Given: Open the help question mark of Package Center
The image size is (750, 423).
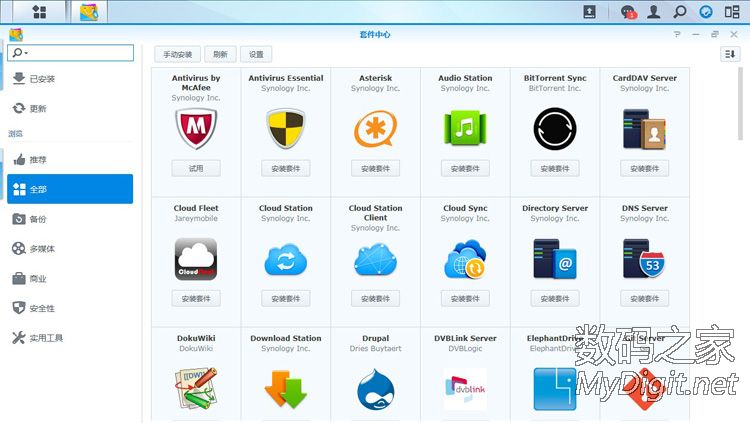Looking at the screenshot, I should (x=676, y=34).
